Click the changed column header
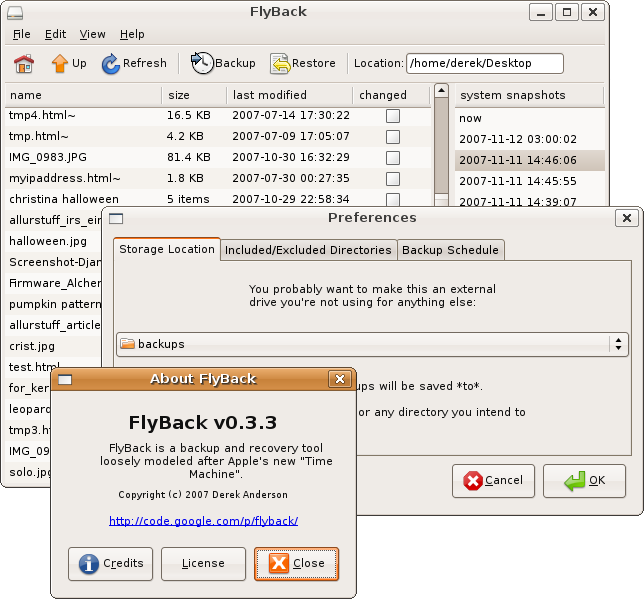This screenshot has width=644, height=599. (x=391, y=95)
